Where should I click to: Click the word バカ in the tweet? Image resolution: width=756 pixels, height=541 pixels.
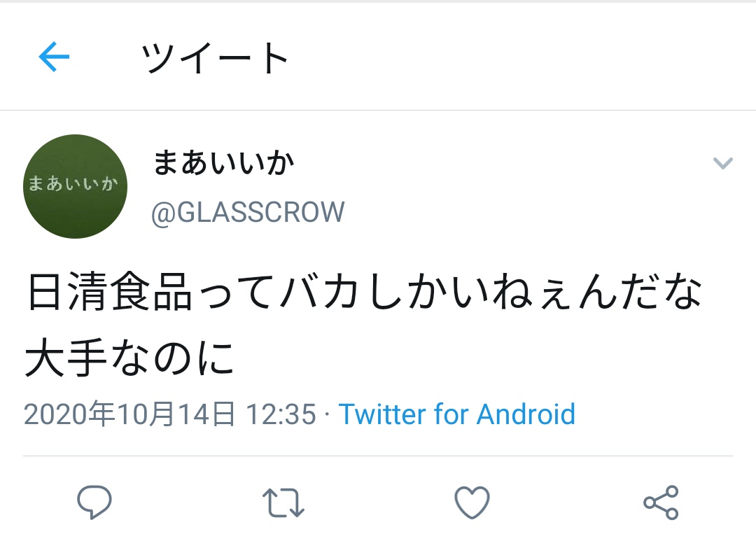(319, 291)
